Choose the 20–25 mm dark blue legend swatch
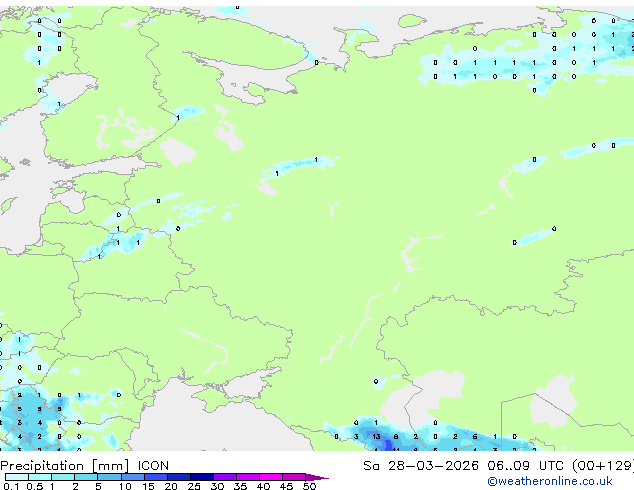The image size is (634, 490). (x=178, y=477)
